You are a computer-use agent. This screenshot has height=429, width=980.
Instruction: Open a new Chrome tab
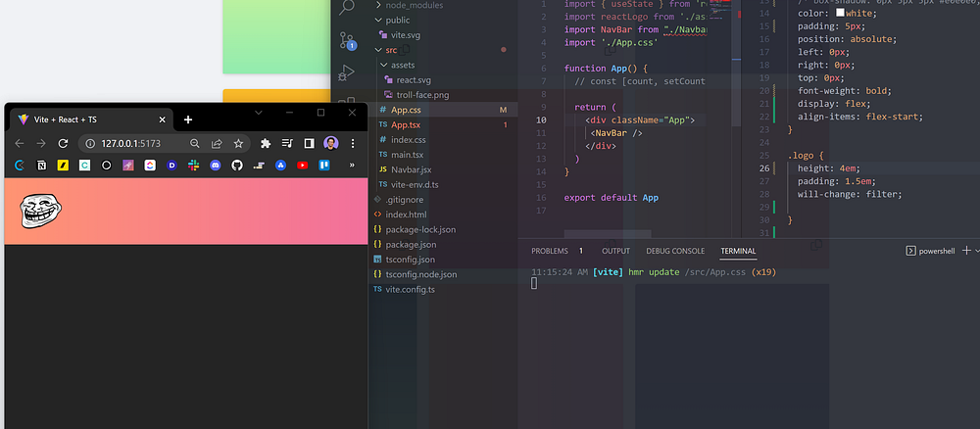[x=188, y=119]
